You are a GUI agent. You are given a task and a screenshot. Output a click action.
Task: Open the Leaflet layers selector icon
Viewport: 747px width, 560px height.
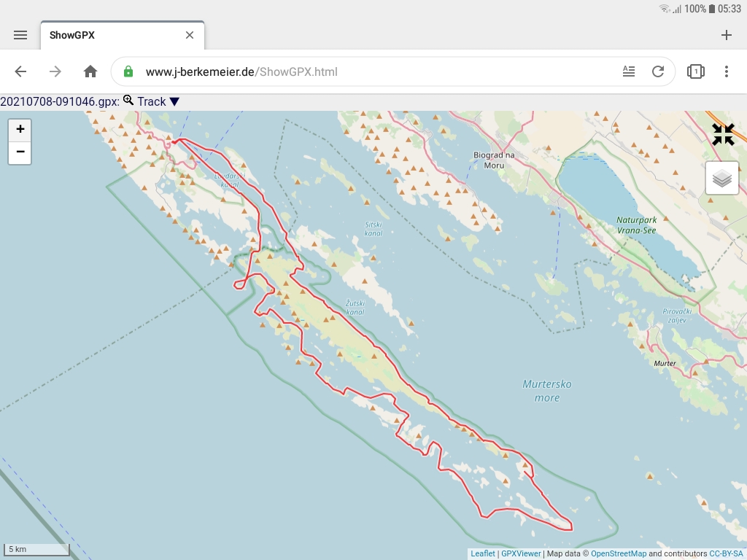tap(721, 177)
